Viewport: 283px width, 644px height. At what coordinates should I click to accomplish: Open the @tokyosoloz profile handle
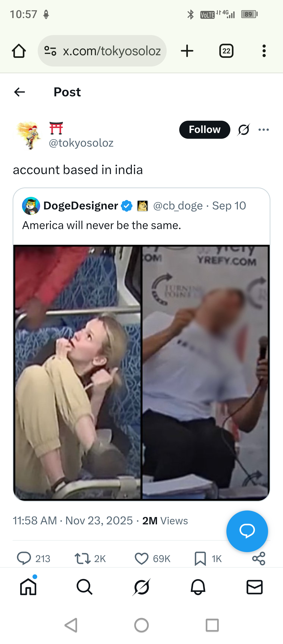81,143
